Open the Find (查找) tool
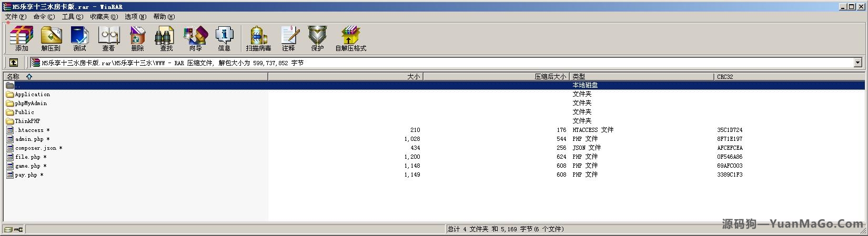Viewport: 868px width, 236px height. click(x=166, y=38)
